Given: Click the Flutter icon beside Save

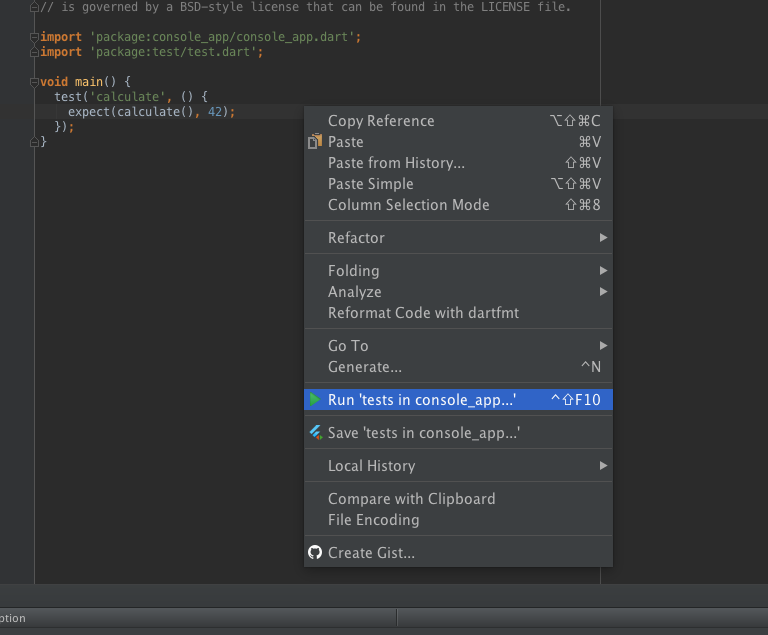Looking at the screenshot, I should [316, 432].
